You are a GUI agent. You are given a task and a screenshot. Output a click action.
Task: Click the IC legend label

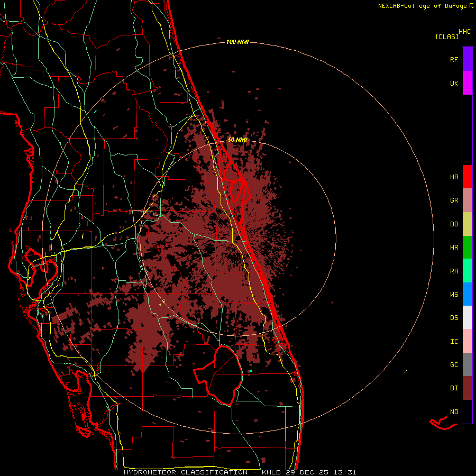454,342
